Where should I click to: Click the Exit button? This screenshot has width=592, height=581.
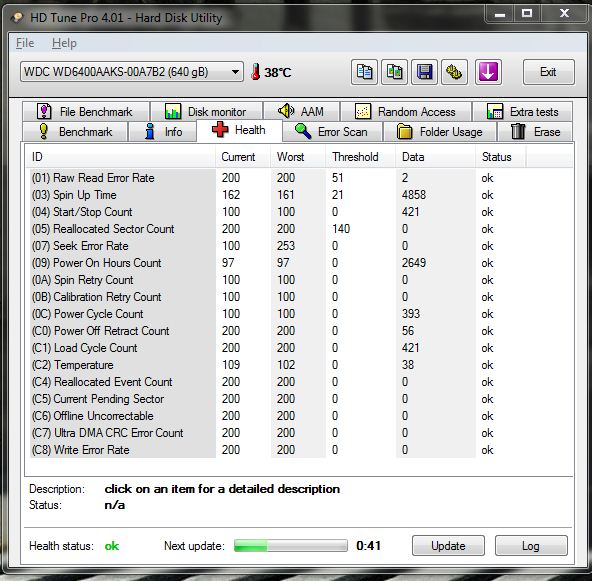tap(549, 72)
